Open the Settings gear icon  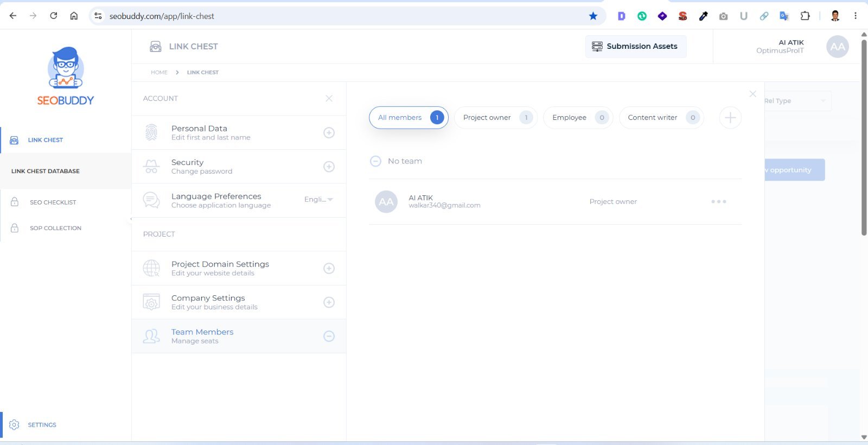(15, 425)
